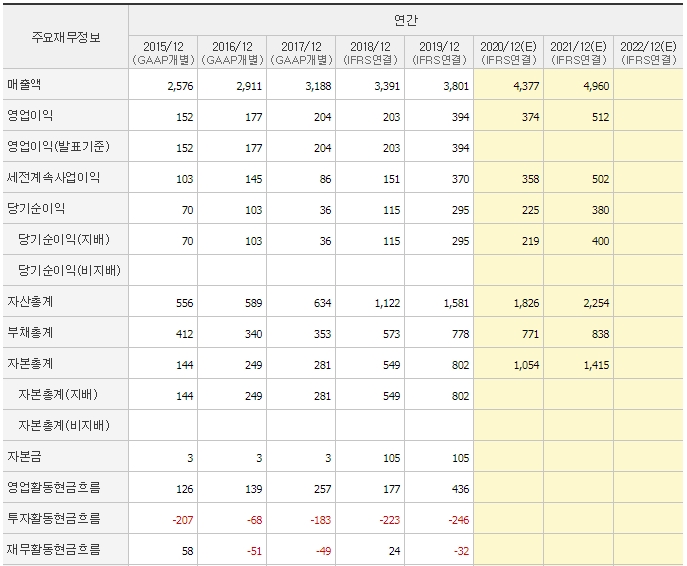Select the 2015/12 (GAAP개별) column header
The image size is (687, 566).
(163, 53)
